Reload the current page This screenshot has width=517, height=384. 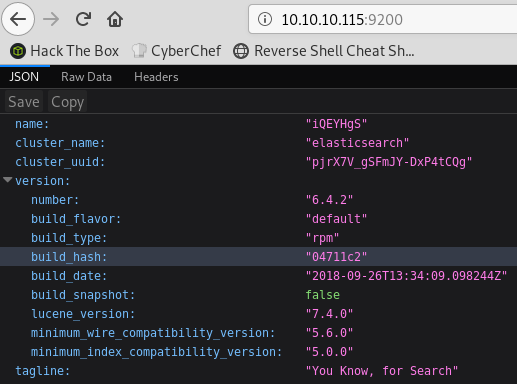point(83,19)
